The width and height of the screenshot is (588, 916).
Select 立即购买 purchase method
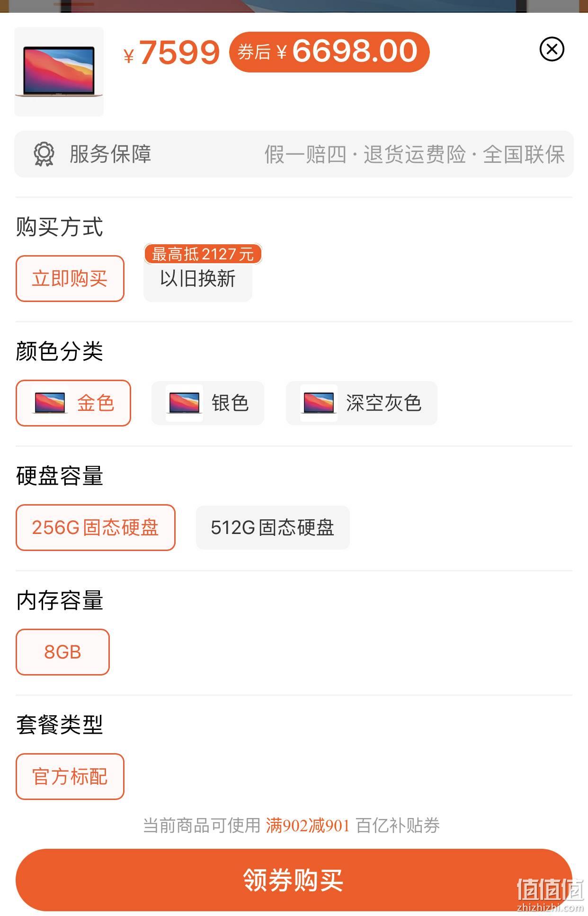(x=70, y=278)
